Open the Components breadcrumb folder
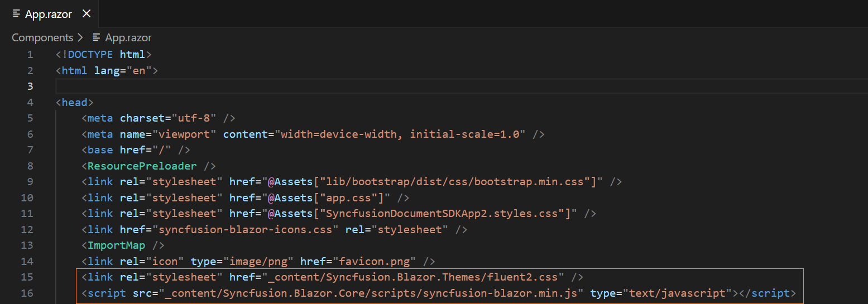This screenshot has height=304, width=868. pos(42,37)
